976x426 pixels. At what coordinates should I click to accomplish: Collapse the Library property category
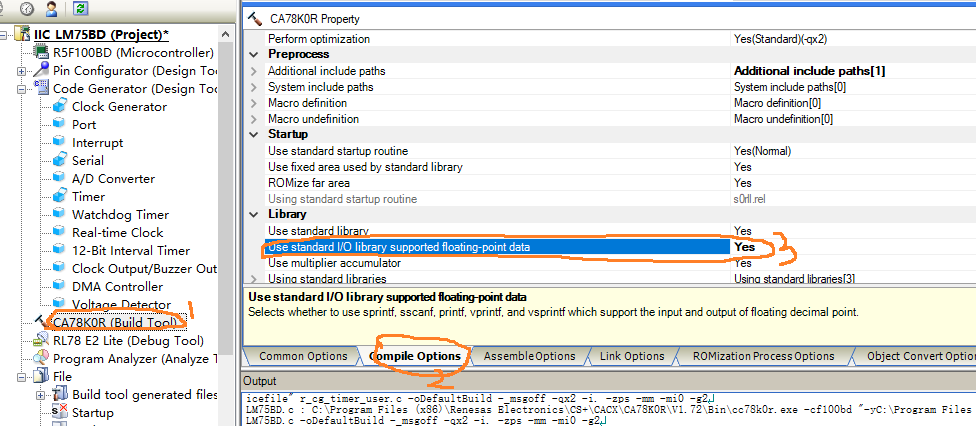tap(253, 214)
